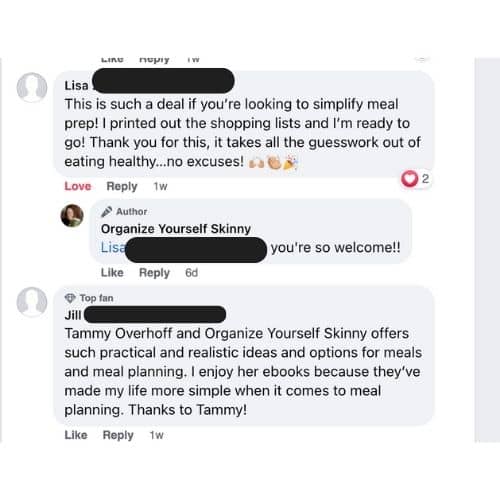Open Jill's default profile avatar

32,302
